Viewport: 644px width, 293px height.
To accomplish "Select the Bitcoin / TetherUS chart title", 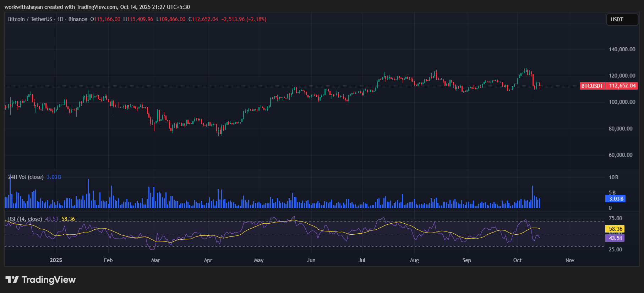I will tap(30, 19).
